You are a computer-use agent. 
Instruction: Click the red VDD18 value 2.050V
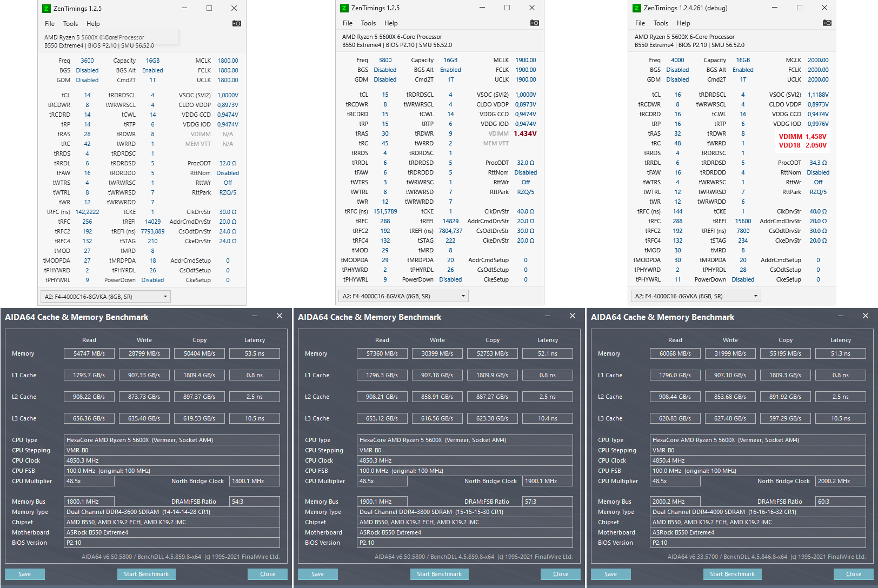click(x=816, y=145)
